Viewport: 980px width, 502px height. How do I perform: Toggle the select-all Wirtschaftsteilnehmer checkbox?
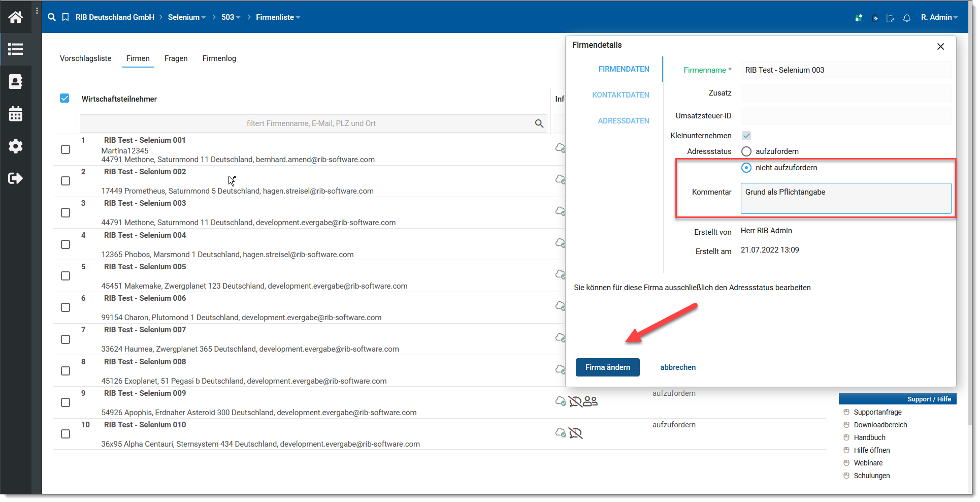[64, 98]
